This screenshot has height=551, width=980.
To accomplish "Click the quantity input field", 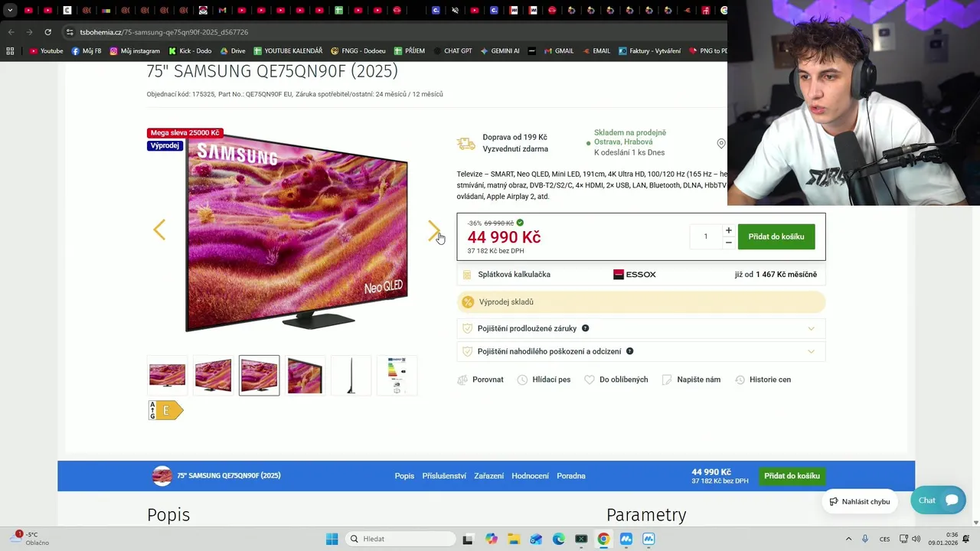I will 706,236.
